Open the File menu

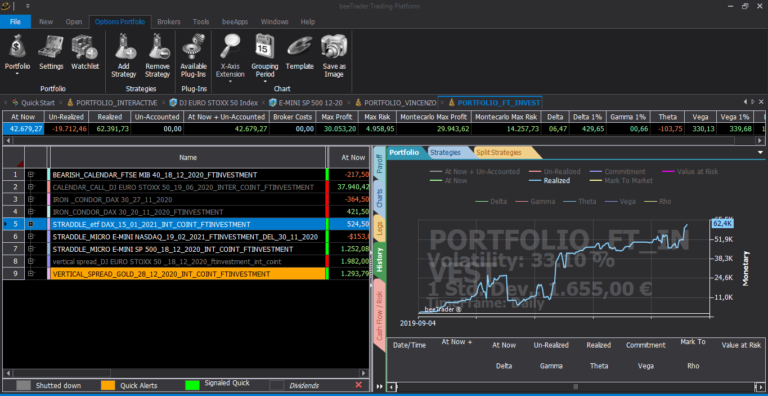point(15,22)
